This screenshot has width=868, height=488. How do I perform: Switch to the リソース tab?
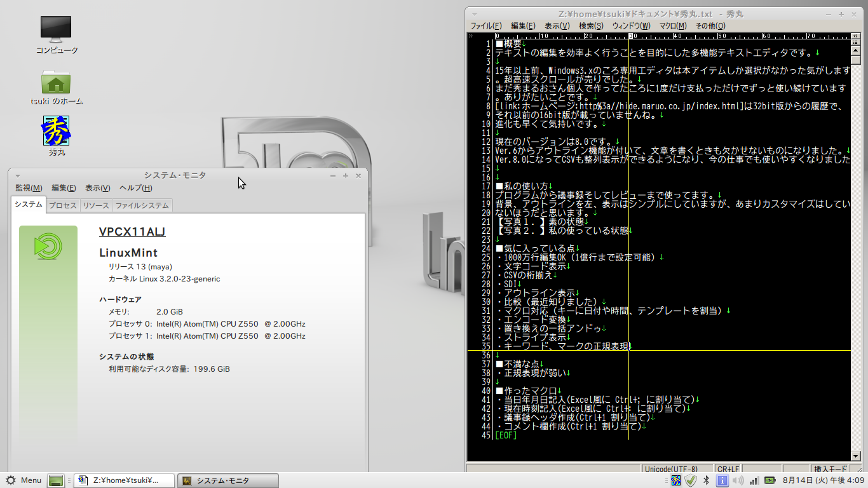[x=96, y=205]
